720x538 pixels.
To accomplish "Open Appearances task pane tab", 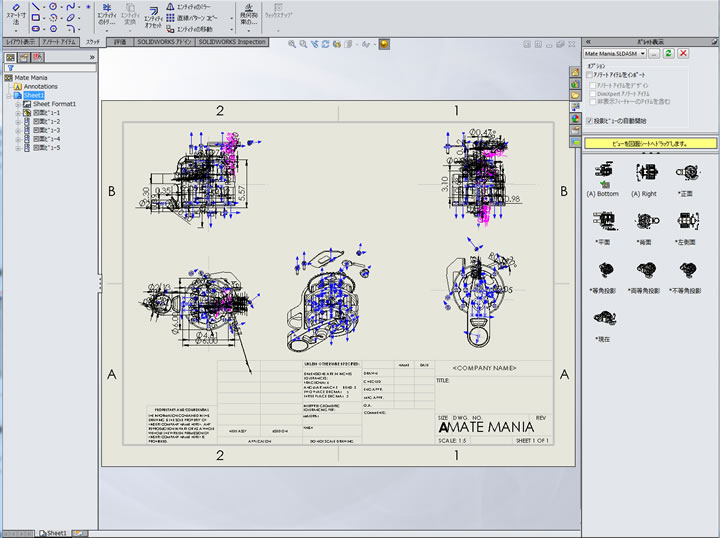I will (x=575, y=119).
